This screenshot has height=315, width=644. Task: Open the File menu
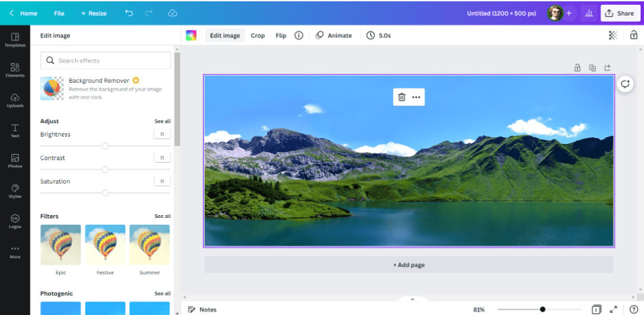(x=59, y=13)
